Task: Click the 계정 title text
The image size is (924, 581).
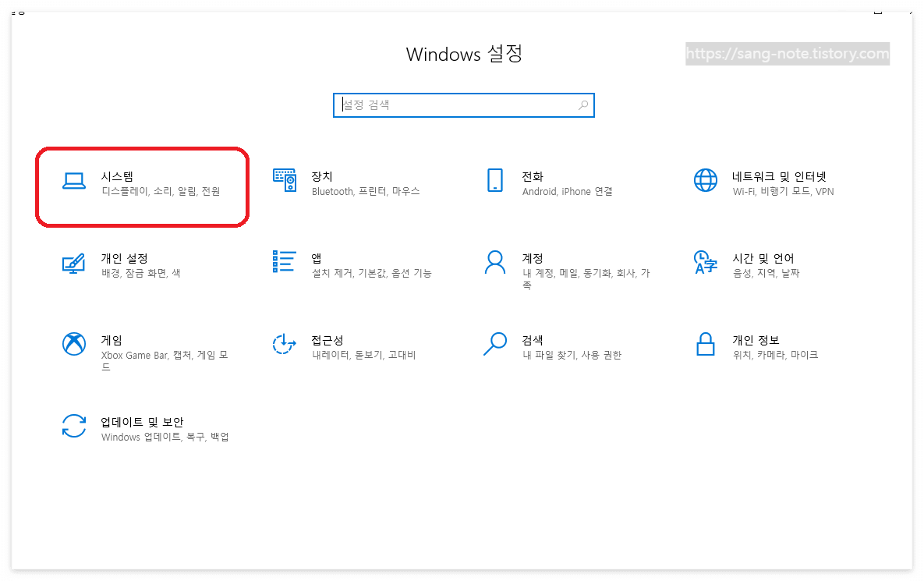Action: [x=532, y=258]
